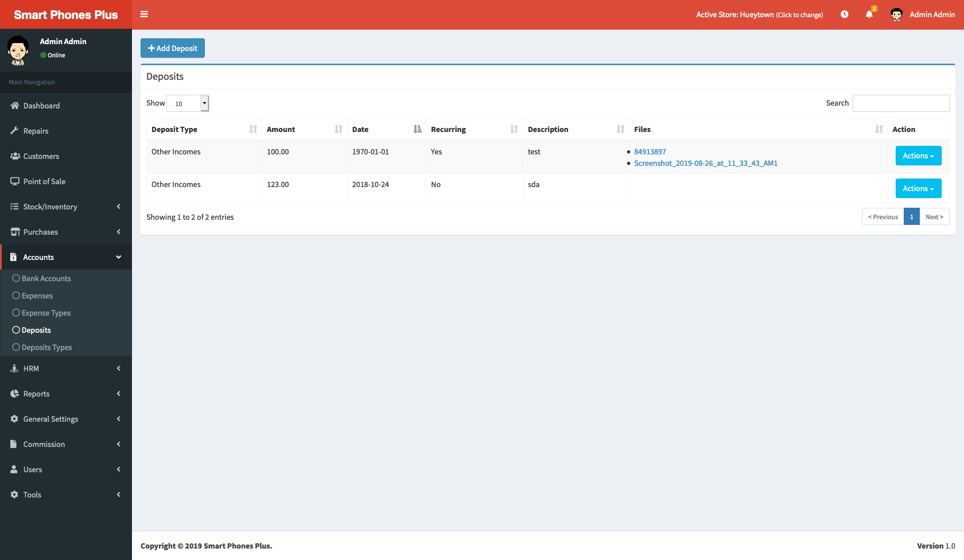Click the Users person icon

(14, 469)
